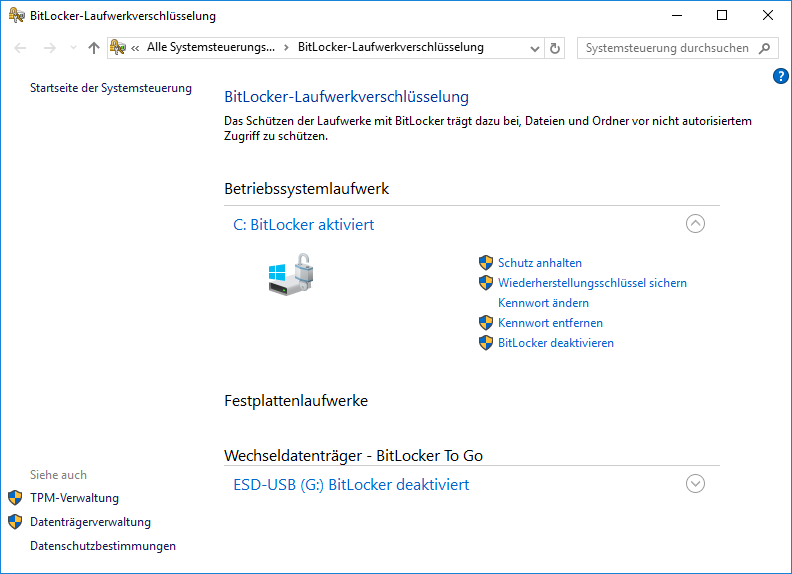
Task: Click C: BitLocker aktiviert heading
Action: pyautogui.click(x=303, y=224)
